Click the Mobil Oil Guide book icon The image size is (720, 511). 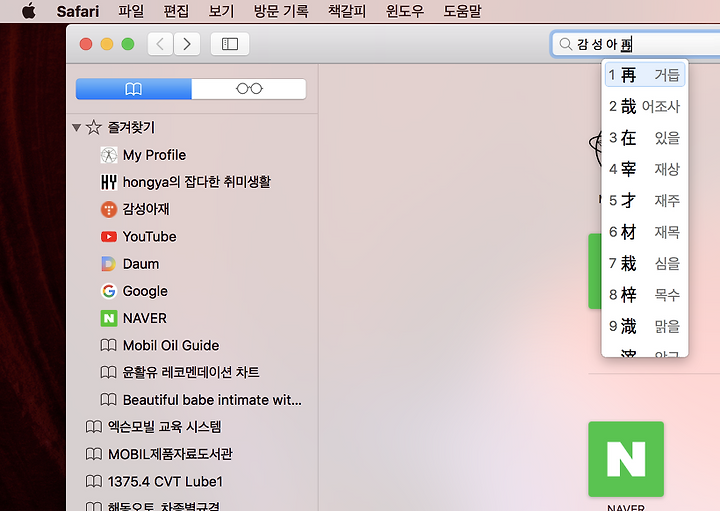click(108, 345)
